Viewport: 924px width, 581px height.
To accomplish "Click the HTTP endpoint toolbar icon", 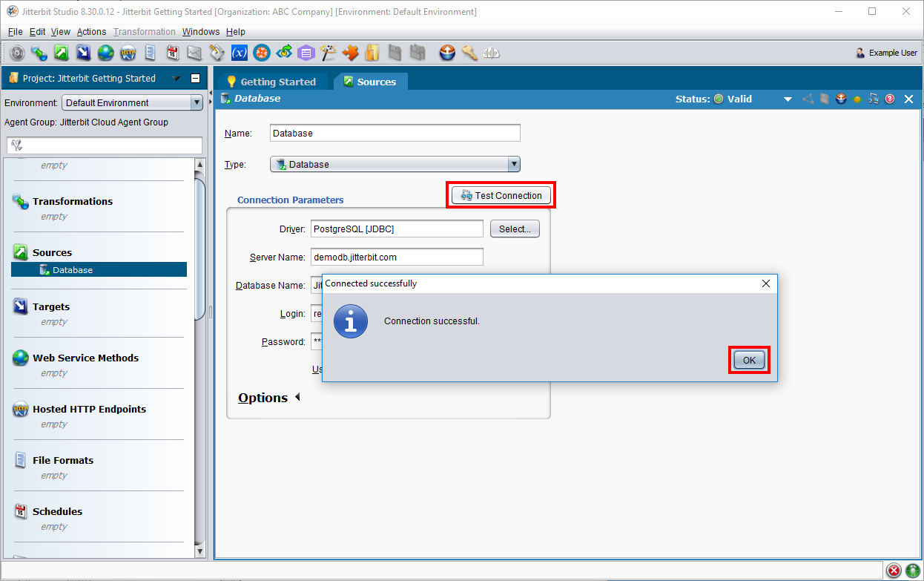I will 128,53.
